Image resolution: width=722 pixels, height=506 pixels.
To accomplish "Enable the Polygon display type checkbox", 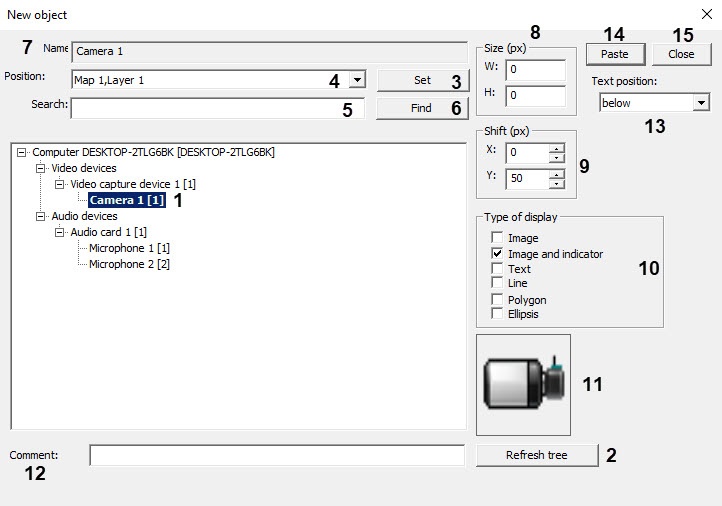I will pos(497,299).
